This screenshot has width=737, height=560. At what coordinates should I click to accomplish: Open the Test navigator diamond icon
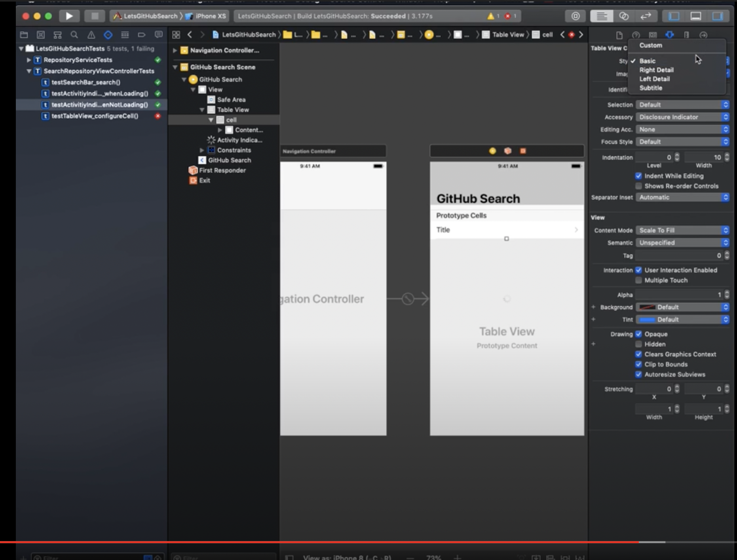(108, 35)
